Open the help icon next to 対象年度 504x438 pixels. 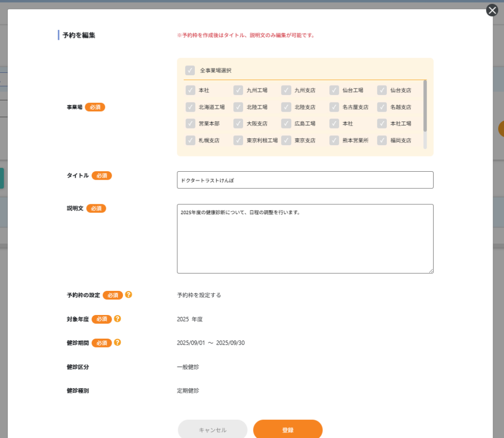[117, 318]
